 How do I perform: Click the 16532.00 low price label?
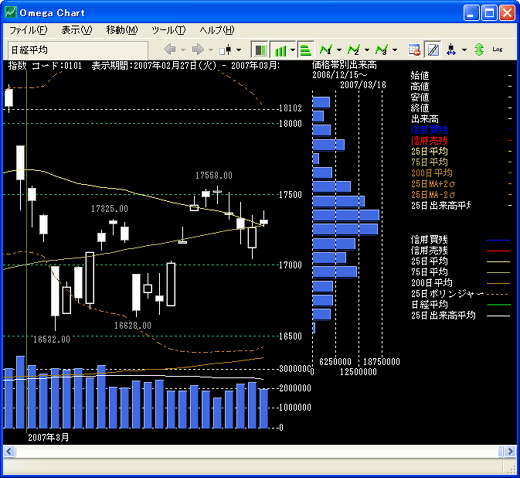[52, 340]
